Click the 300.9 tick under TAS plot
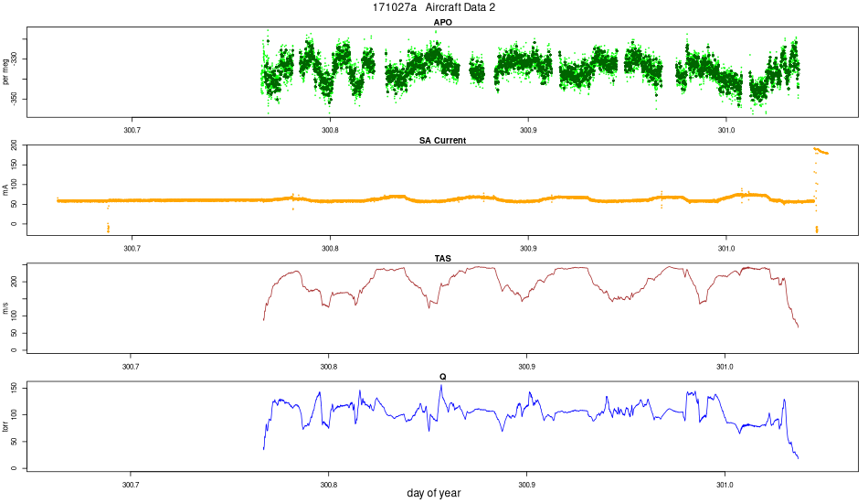 tap(526, 366)
